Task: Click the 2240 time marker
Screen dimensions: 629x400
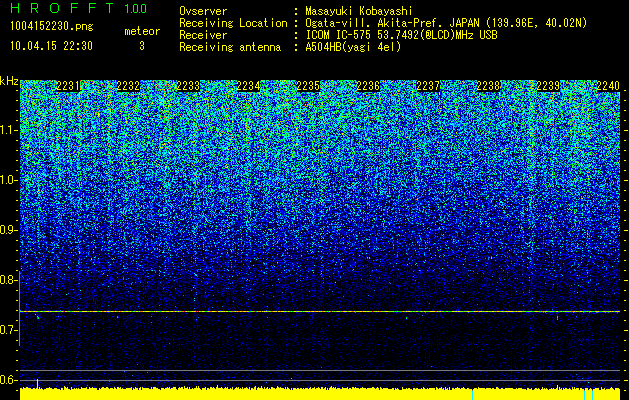Action: pos(609,86)
